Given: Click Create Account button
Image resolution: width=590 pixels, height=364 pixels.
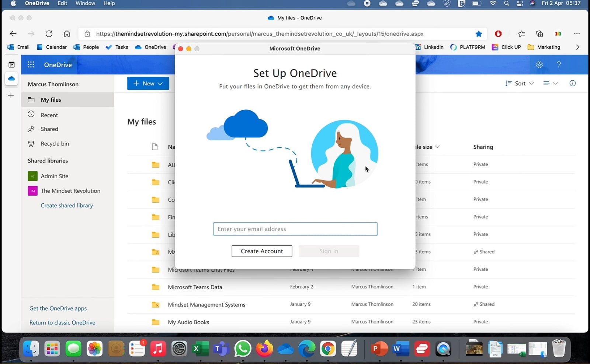Looking at the screenshot, I should pos(262,251).
